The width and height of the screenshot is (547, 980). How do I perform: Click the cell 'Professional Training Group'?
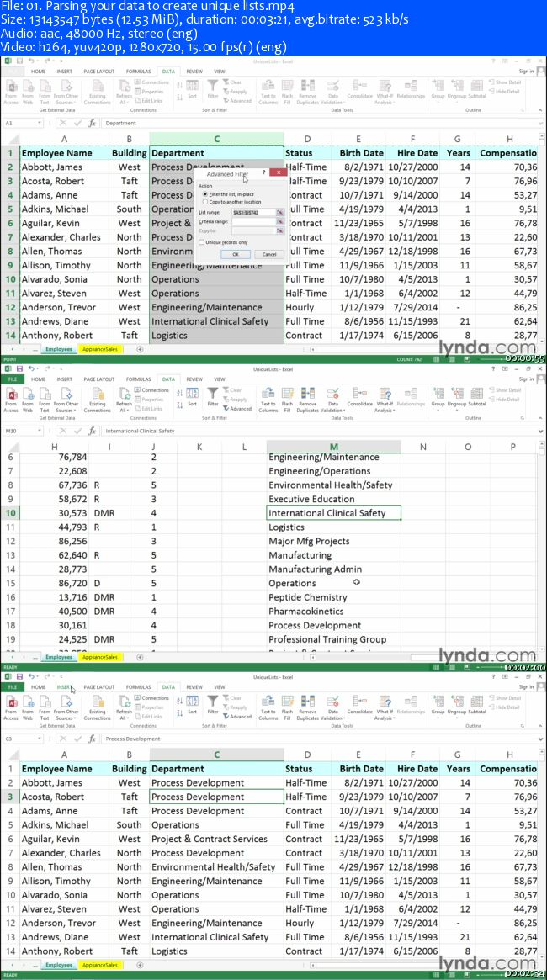(x=334, y=639)
